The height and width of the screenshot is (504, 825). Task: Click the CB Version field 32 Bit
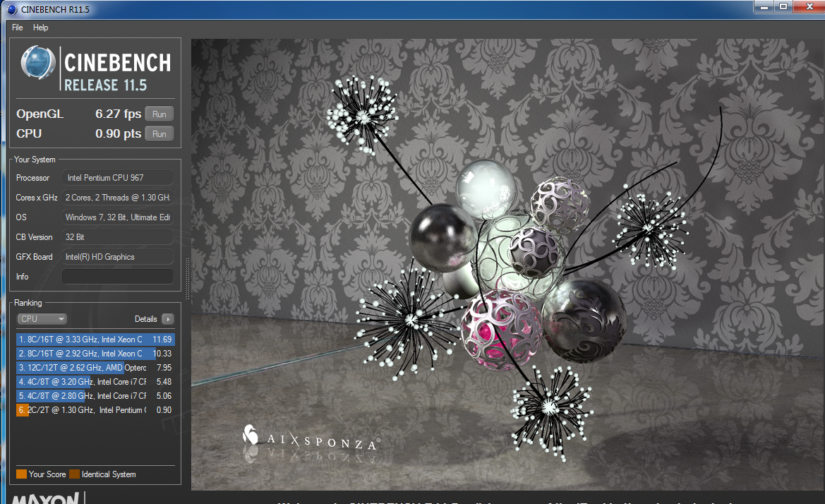pos(118,236)
